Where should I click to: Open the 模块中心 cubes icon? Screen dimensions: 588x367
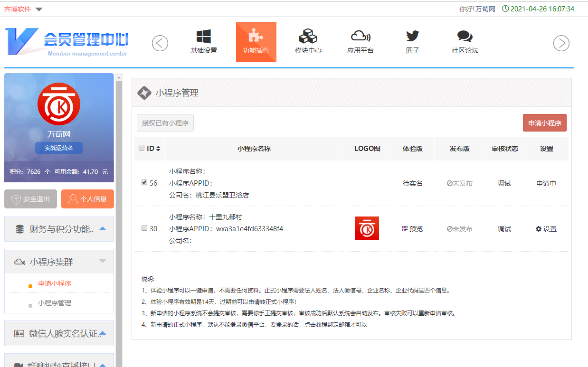click(x=308, y=37)
